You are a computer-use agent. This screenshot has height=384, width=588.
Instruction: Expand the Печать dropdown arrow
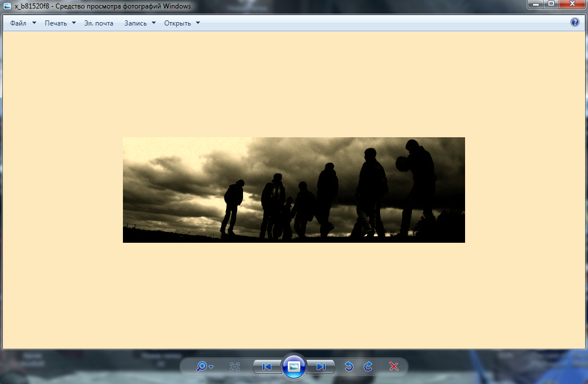point(74,23)
